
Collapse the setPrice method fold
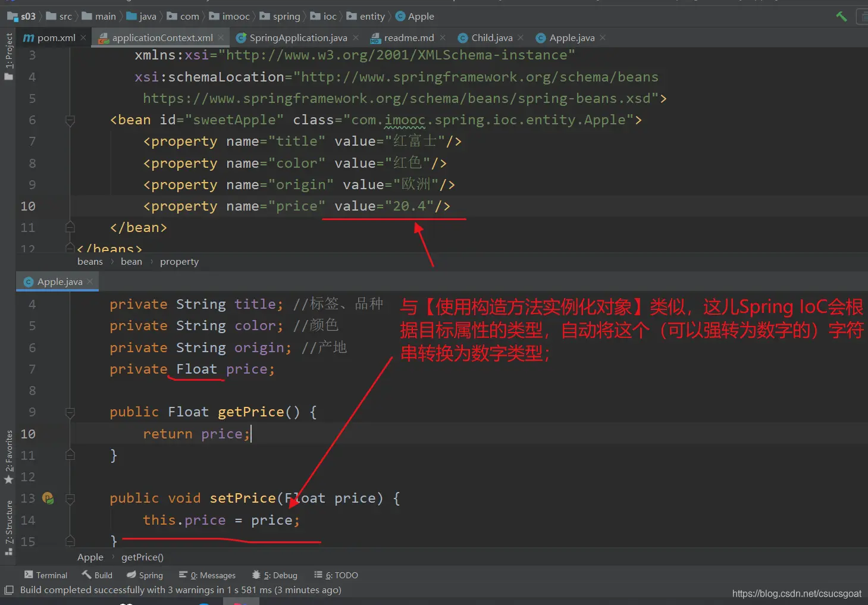click(x=70, y=499)
